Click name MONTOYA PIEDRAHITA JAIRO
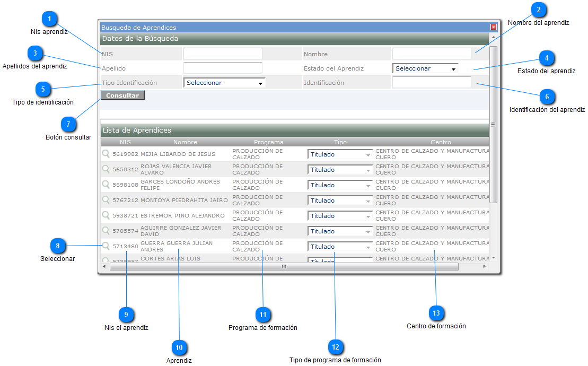 [x=184, y=201]
